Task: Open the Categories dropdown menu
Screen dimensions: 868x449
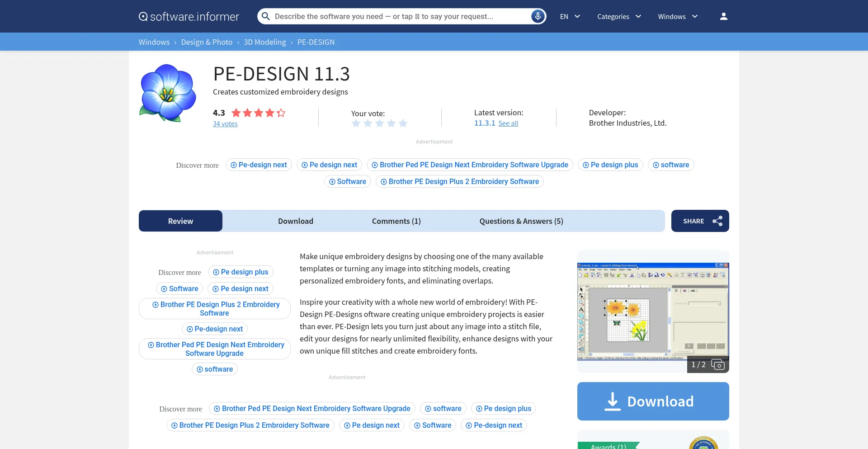Action: pos(619,16)
